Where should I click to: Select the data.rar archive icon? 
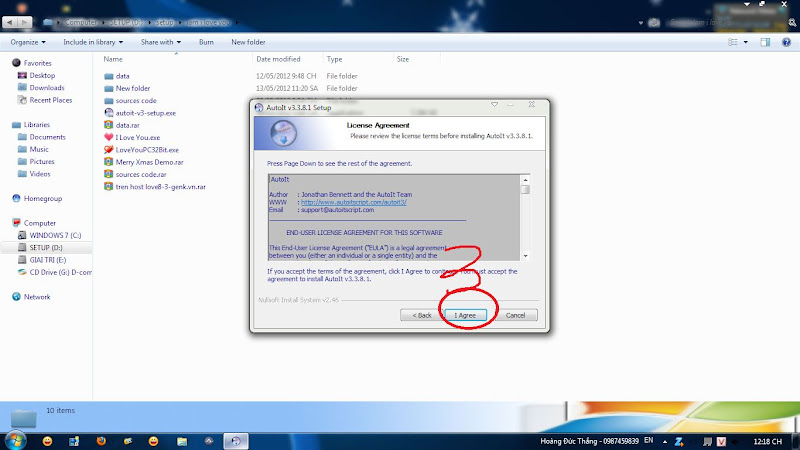pos(108,125)
